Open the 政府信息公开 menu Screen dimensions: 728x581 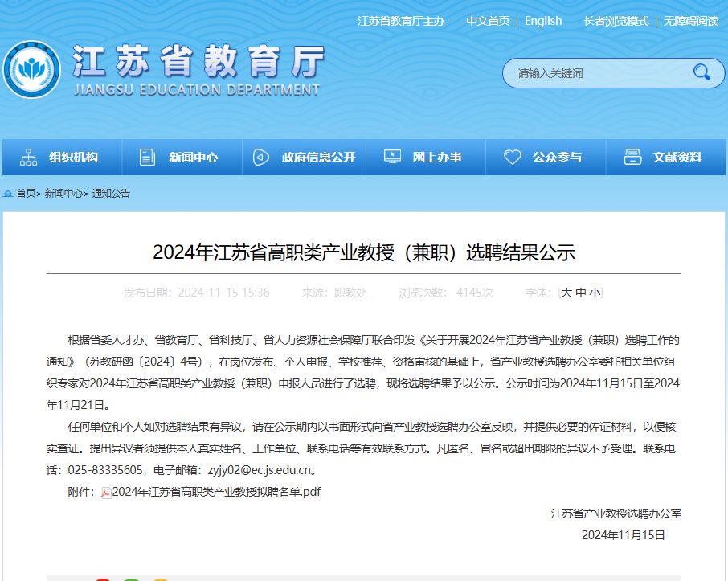pos(304,157)
